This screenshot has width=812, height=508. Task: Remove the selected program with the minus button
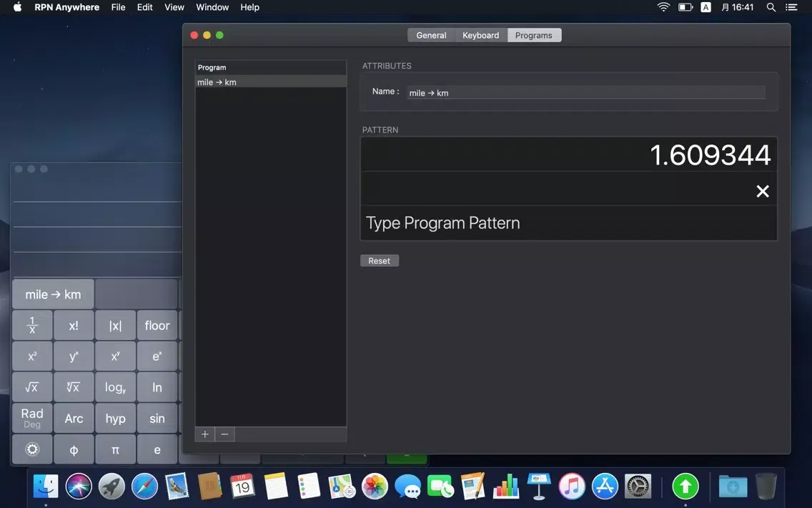[x=224, y=434]
